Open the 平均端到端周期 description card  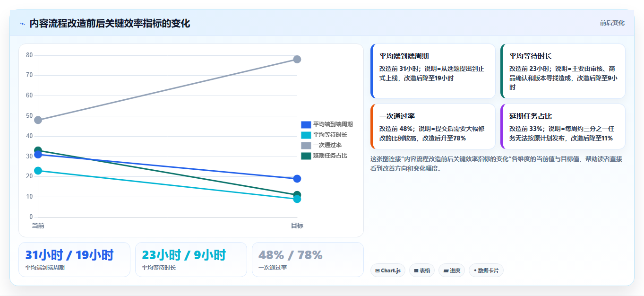(433, 71)
